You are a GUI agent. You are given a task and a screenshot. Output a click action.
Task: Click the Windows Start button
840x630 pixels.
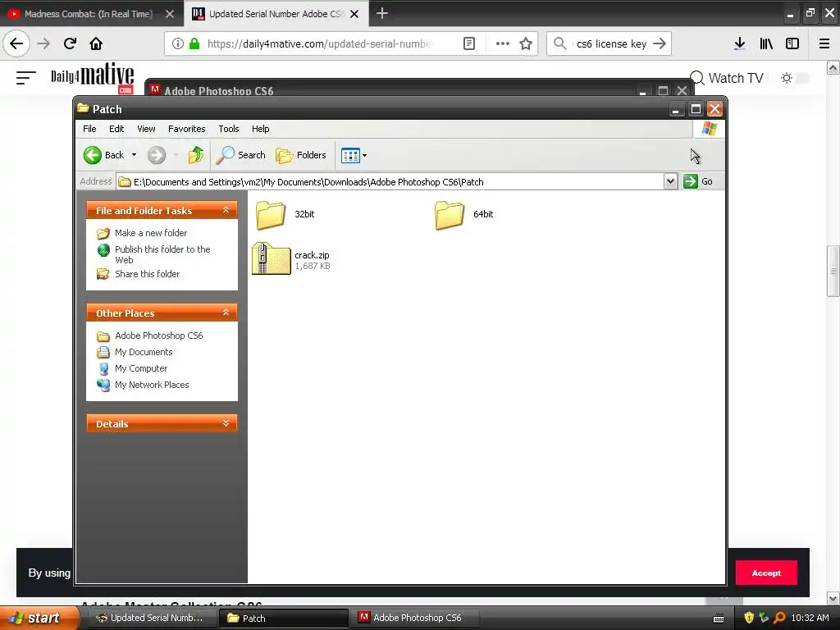[39, 619]
